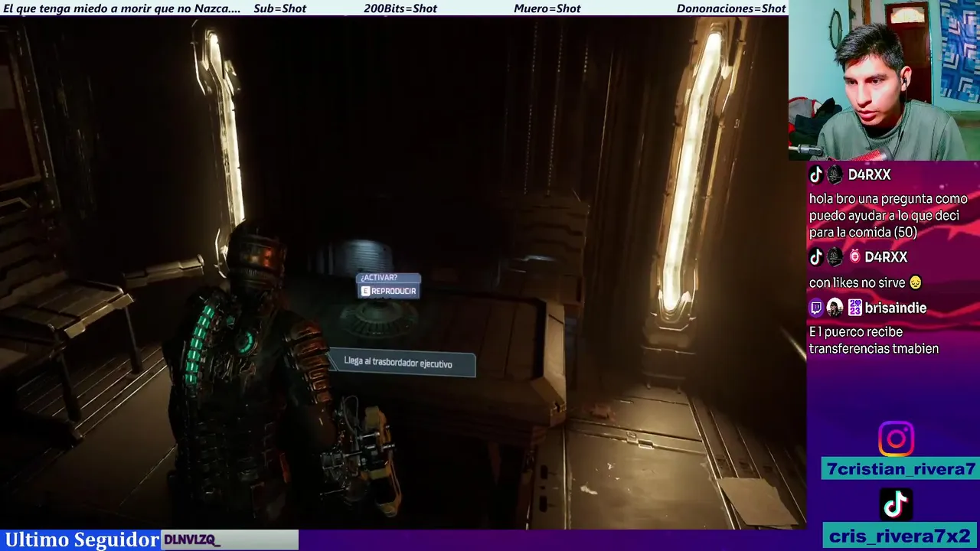Click the second D4RXX username in chat
980x551 pixels.
click(886, 257)
